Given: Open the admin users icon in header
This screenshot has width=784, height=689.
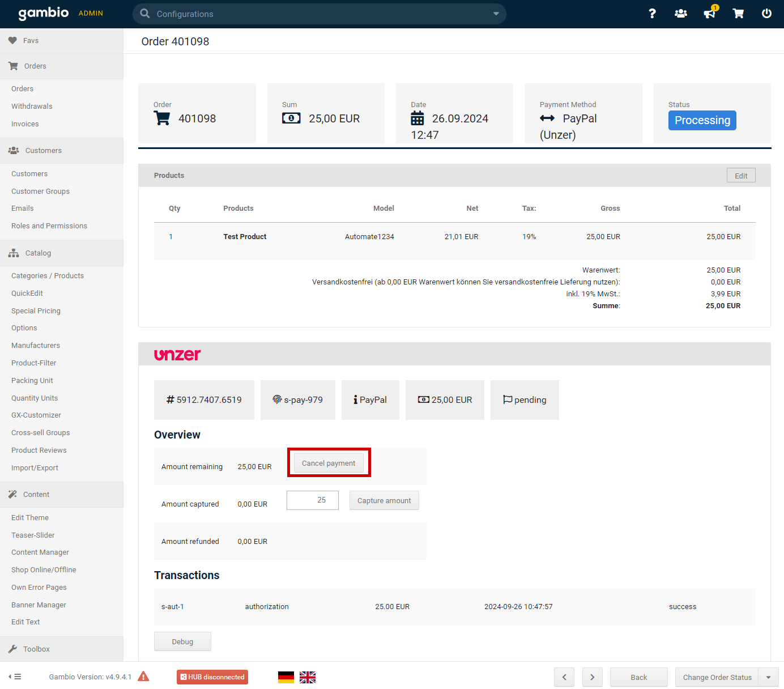Looking at the screenshot, I should 681,14.
